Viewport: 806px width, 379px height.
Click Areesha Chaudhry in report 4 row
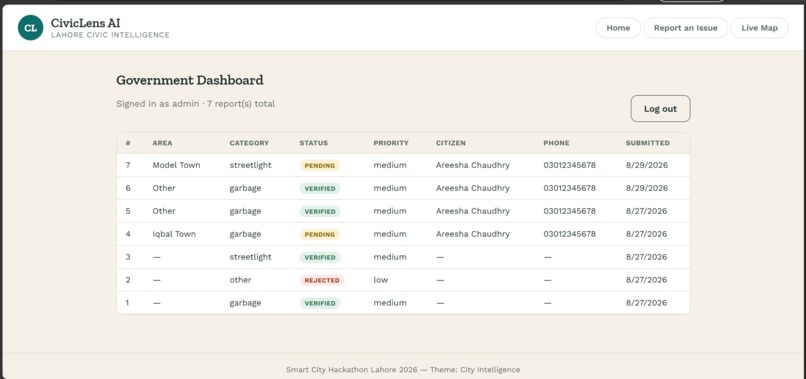pyautogui.click(x=473, y=234)
